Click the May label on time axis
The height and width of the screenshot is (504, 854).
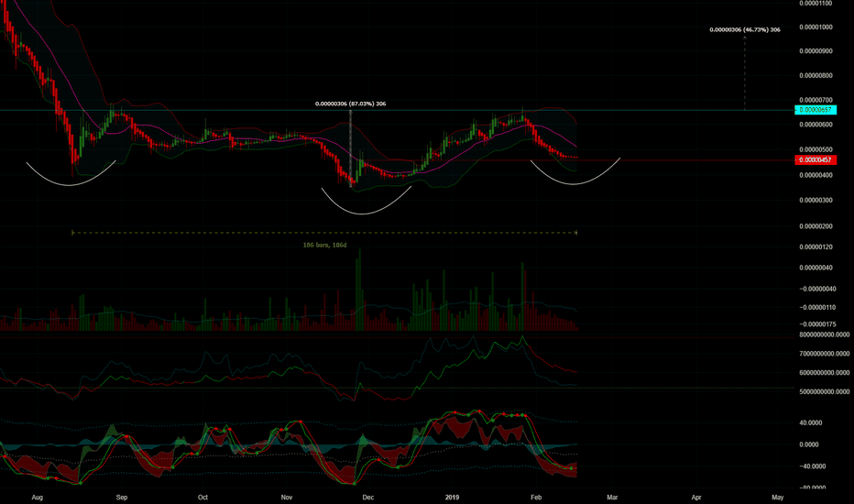(x=778, y=497)
